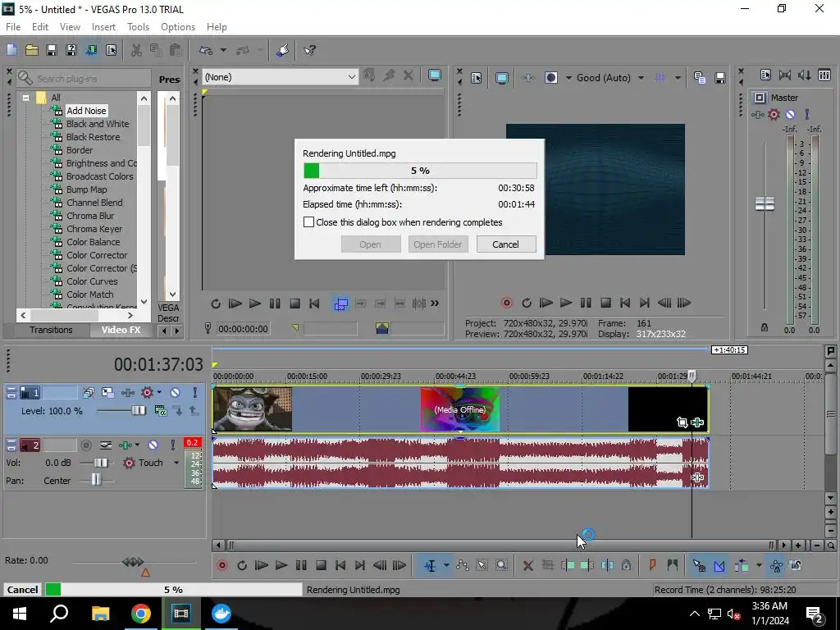The width and height of the screenshot is (840, 630).
Task: Click the main timeline Record button
Action: pyautogui.click(x=221, y=565)
